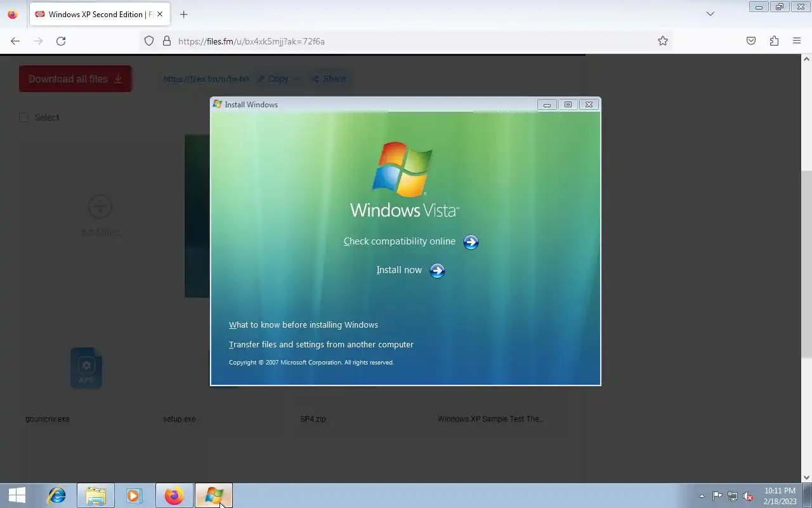The height and width of the screenshot is (508, 812).
Task: Open the Windows Start button
Action: pyautogui.click(x=17, y=495)
